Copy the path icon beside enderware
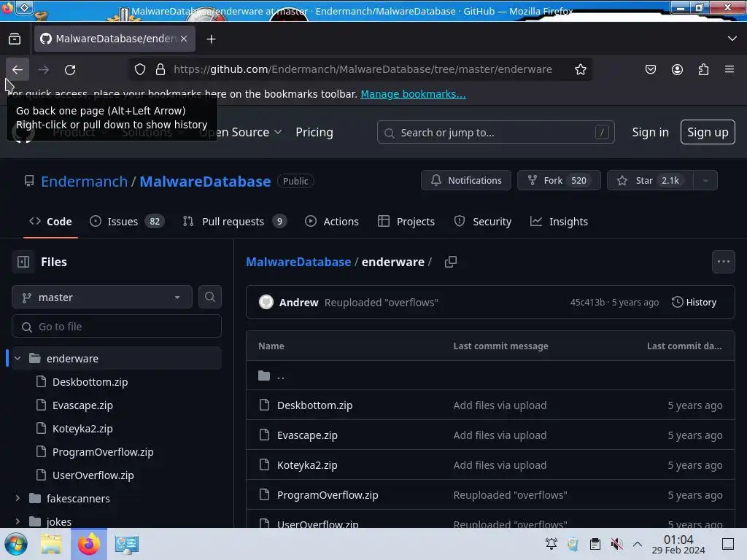747x560 pixels. click(x=450, y=262)
